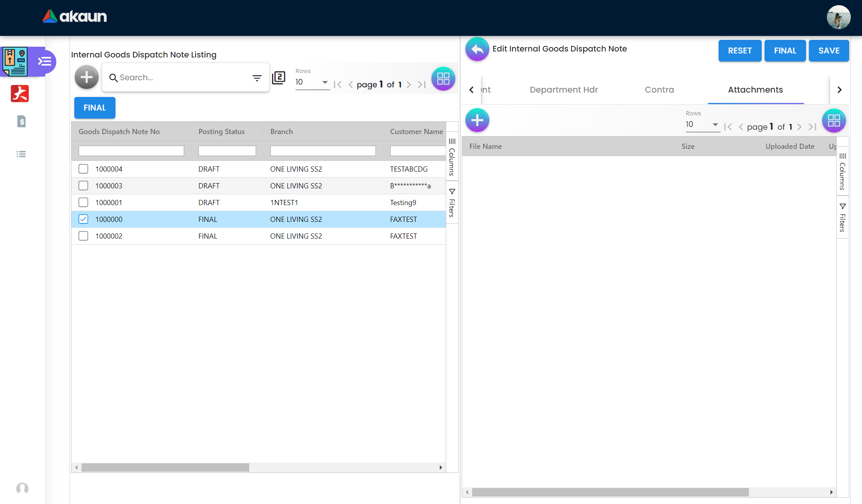
Task: Click the RESET button
Action: click(x=739, y=51)
